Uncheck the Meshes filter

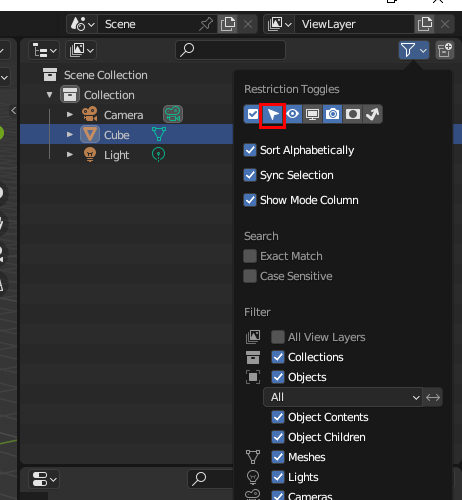278,457
